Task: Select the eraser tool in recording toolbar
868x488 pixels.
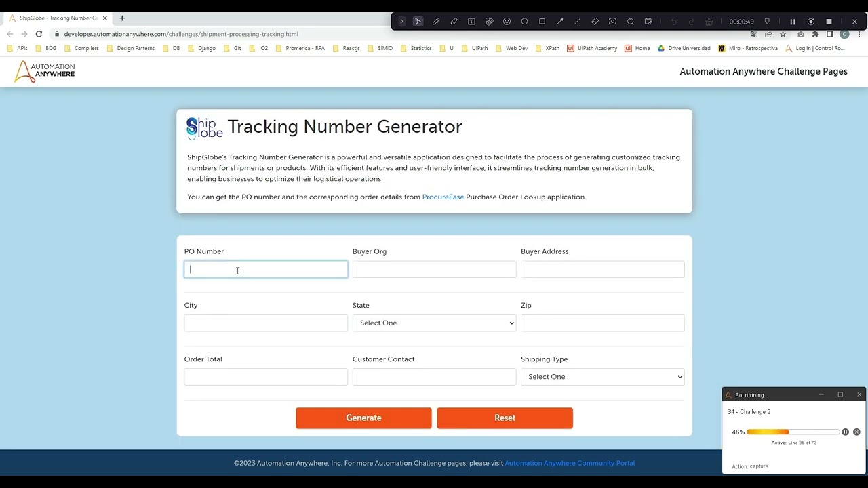Action: (x=595, y=22)
